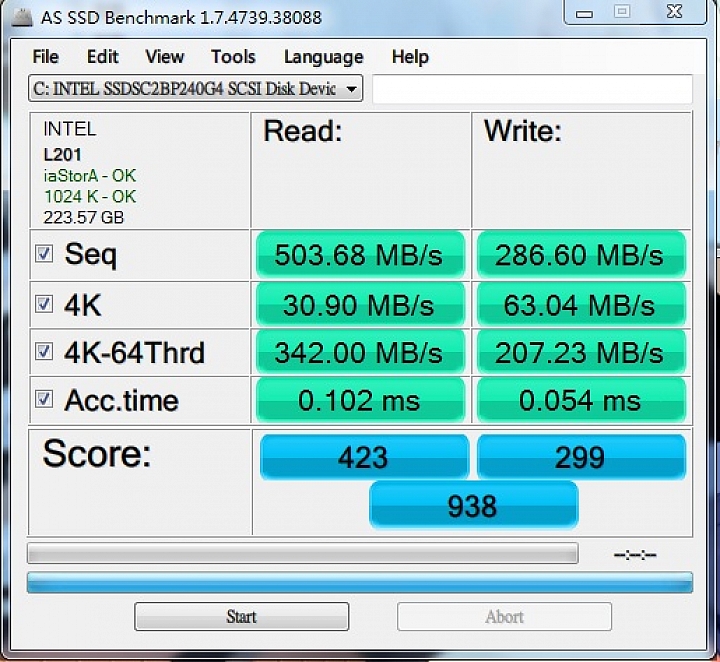Open the Tools menu
The image size is (720, 662).
[233, 57]
